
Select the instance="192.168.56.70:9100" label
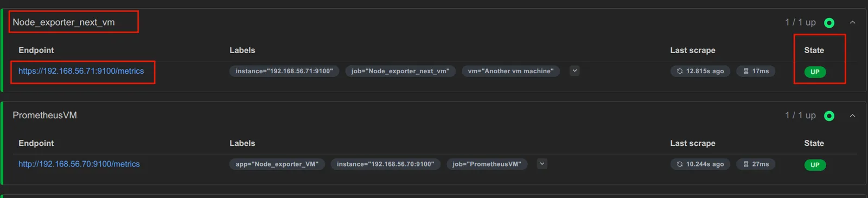[386, 164]
